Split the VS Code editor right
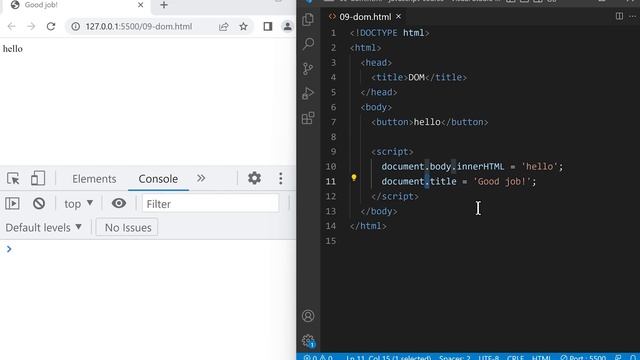 coord(619,16)
